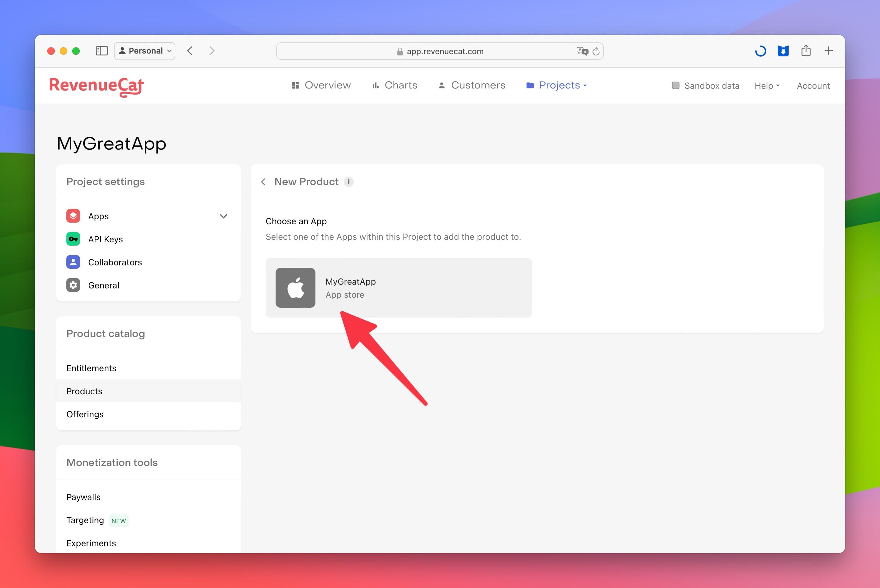Go back with Safari back arrow
Screen dimensions: 880x588
click(x=190, y=51)
